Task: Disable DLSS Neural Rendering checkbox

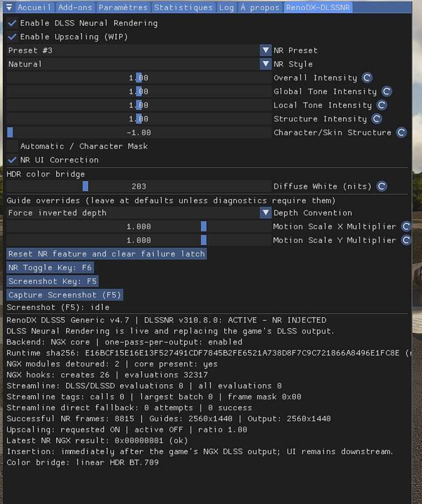Action: (12, 23)
